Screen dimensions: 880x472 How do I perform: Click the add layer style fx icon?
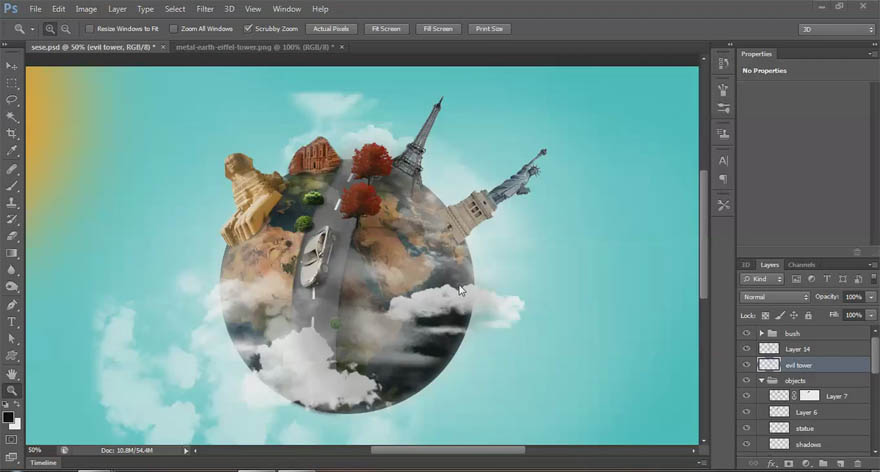pos(772,464)
